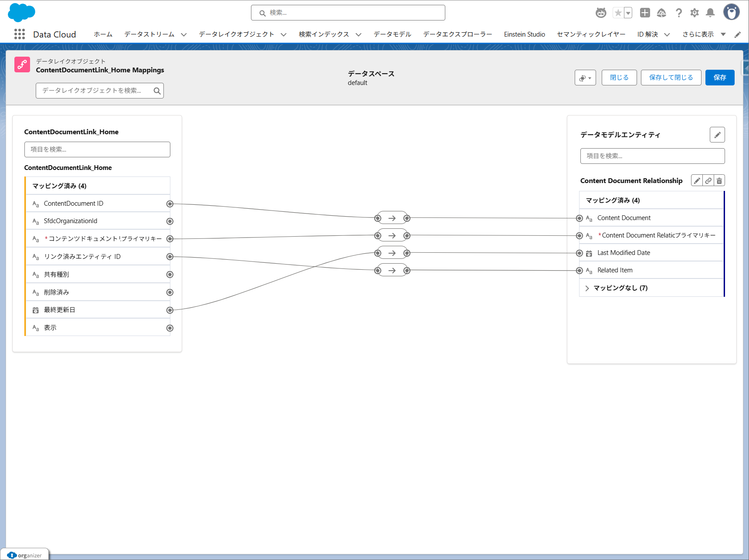The width and height of the screenshot is (749, 560).
Task: Click the データレイクオブジェクトを検索 field
Action: tap(96, 91)
